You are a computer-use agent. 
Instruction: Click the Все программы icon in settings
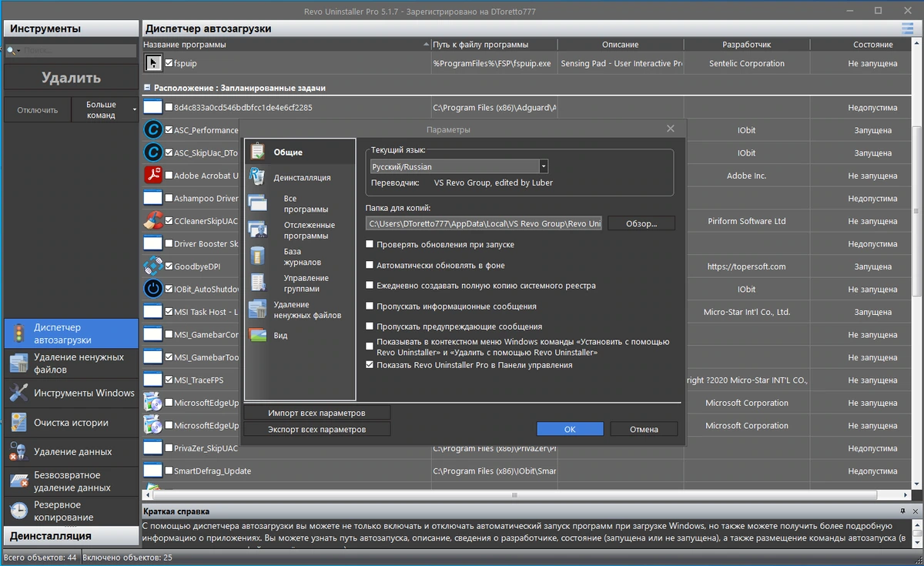coord(257,203)
